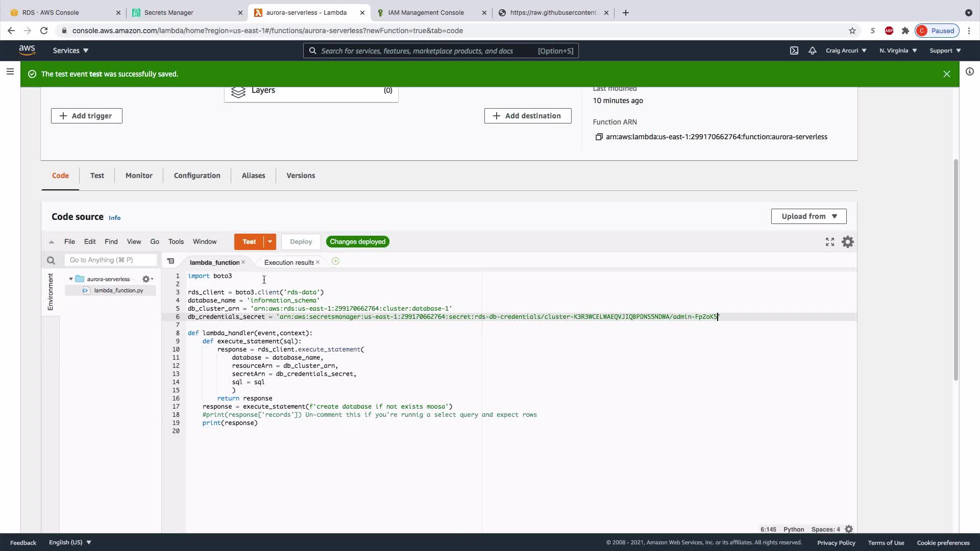Dismiss the green success banner
The image size is (980, 551).
947,74
